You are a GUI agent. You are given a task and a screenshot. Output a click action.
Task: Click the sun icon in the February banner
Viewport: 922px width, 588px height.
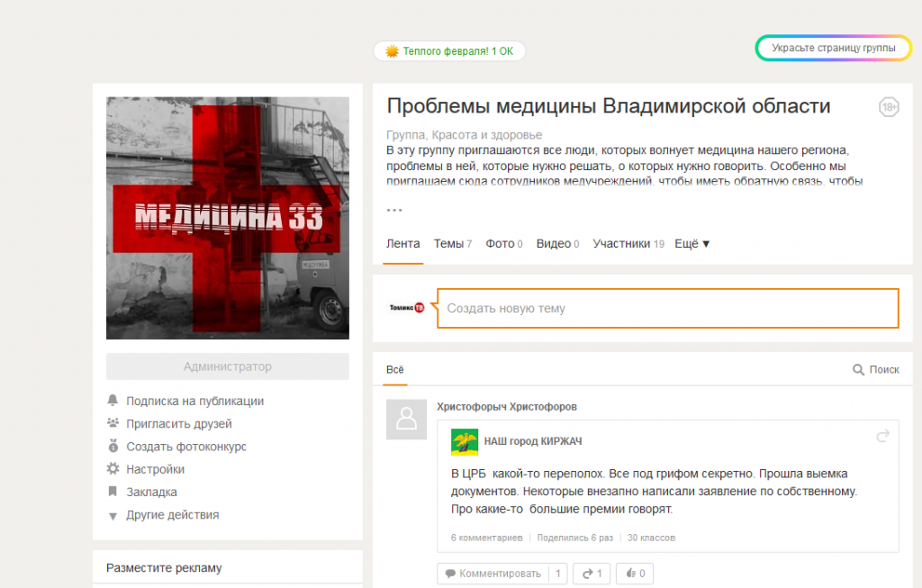[392, 51]
